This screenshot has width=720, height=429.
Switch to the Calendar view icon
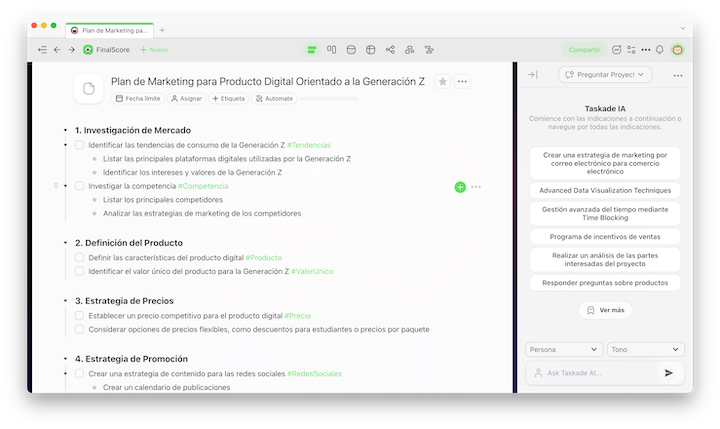[351, 50]
